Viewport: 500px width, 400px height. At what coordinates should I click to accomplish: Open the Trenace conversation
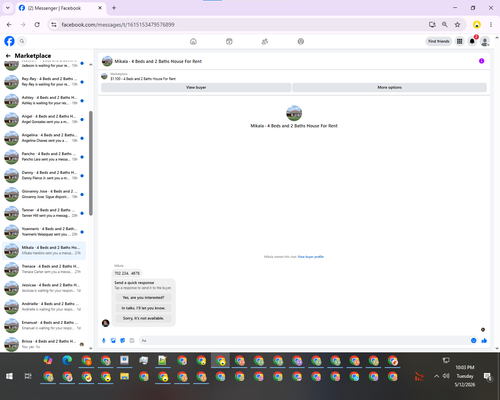[x=44, y=269]
